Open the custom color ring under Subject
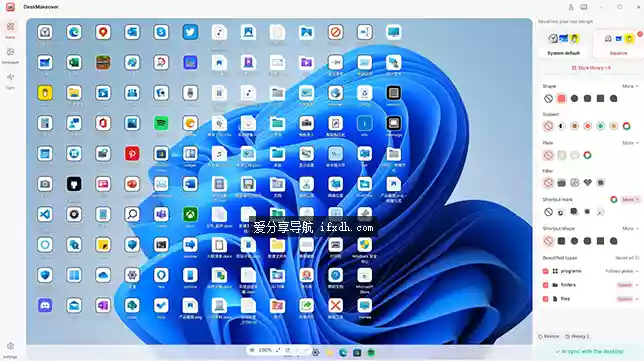The height and width of the screenshot is (361, 644). click(x=626, y=126)
